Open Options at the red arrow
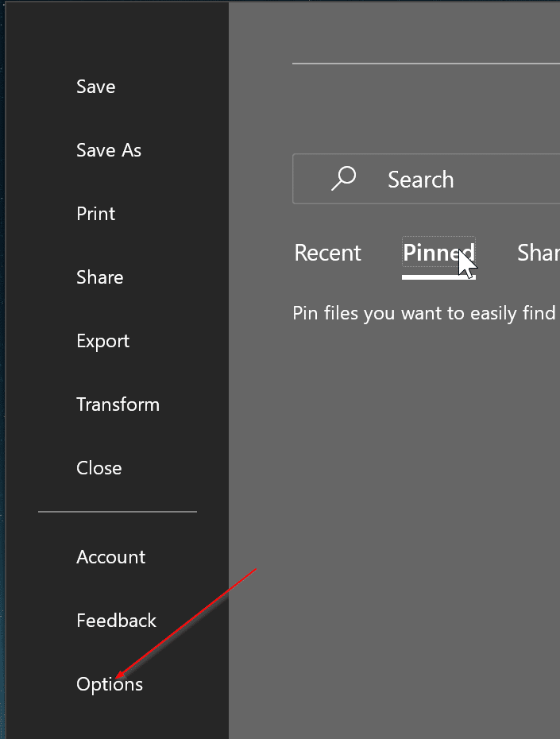The image size is (560, 739). (109, 683)
